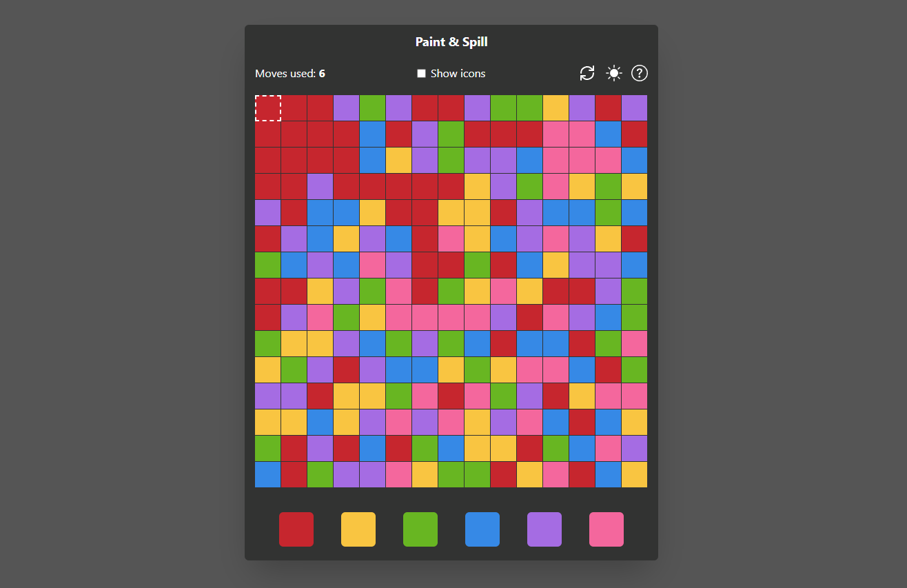Select the yellow paint swatch
The image size is (907, 588).
tap(358, 529)
